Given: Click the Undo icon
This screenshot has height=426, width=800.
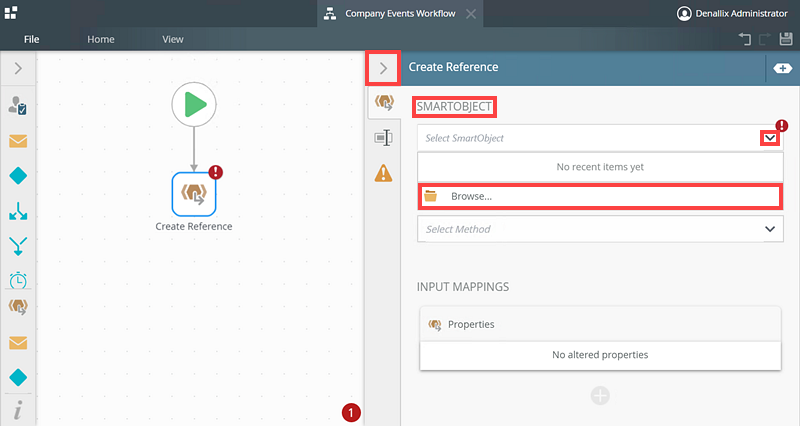Looking at the screenshot, I should tap(744, 39).
